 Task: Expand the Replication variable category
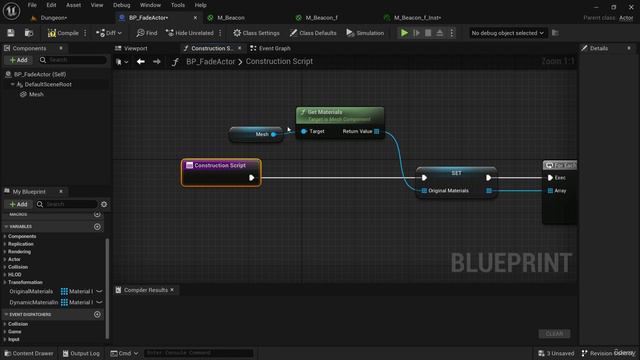(5, 244)
